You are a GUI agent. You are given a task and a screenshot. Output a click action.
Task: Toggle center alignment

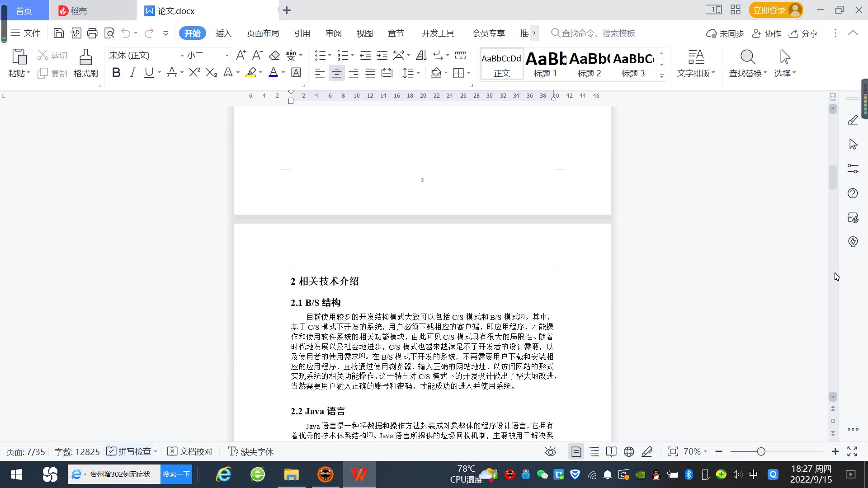pos(336,73)
